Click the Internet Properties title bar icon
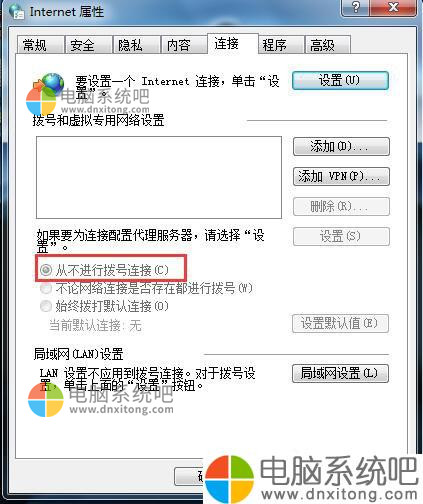The height and width of the screenshot is (504, 423). [x=16, y=12]
